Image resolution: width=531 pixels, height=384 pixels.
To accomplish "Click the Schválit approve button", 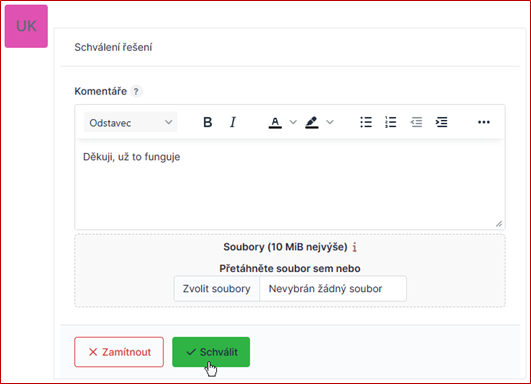I will 211,352.
